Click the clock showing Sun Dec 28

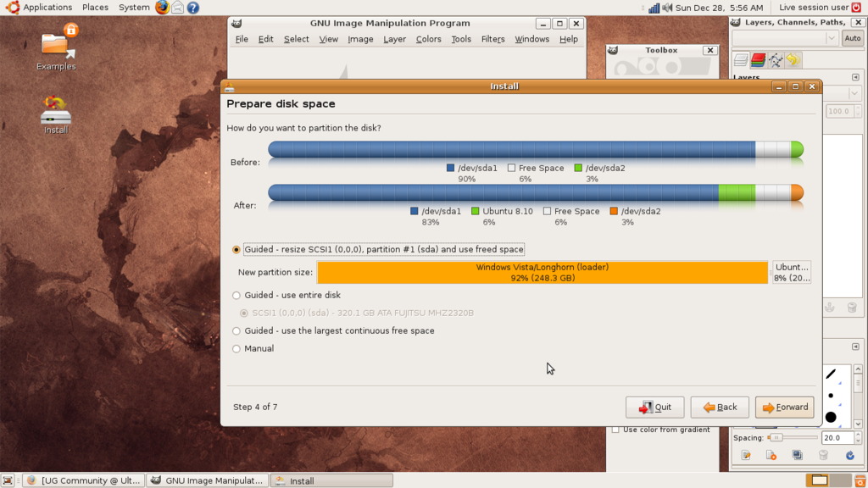[719, 8]
